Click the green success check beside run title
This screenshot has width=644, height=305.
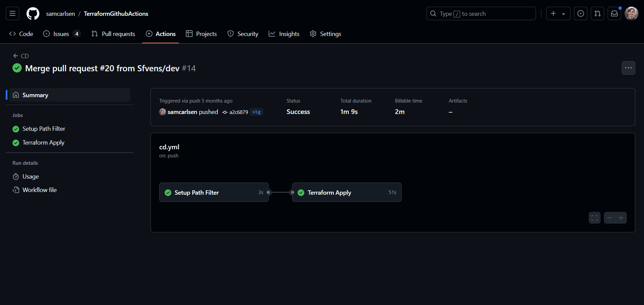pos(17,68)
